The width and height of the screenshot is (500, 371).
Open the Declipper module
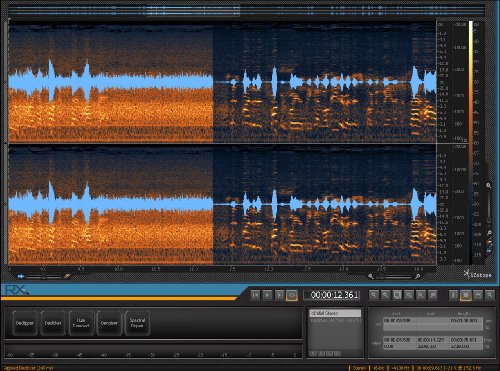(x=25, y=323)
